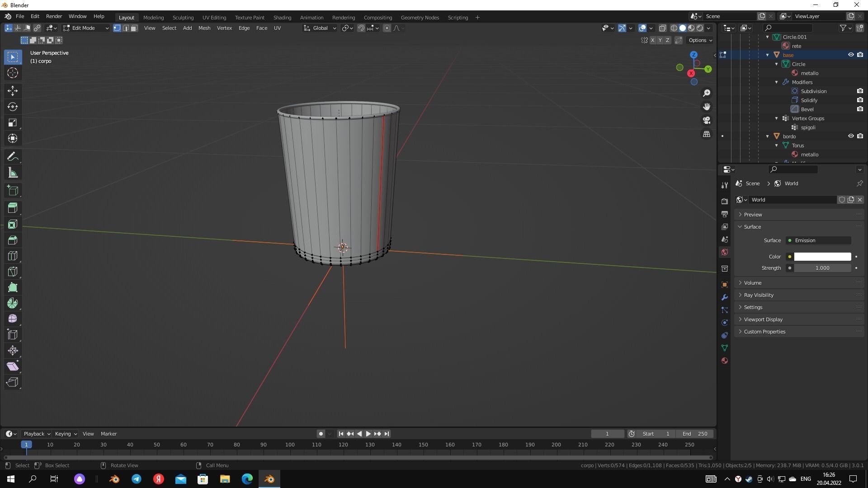
Task: Select the Loop Cut tool
Action: pyautogui.click(x=13, y=256)
